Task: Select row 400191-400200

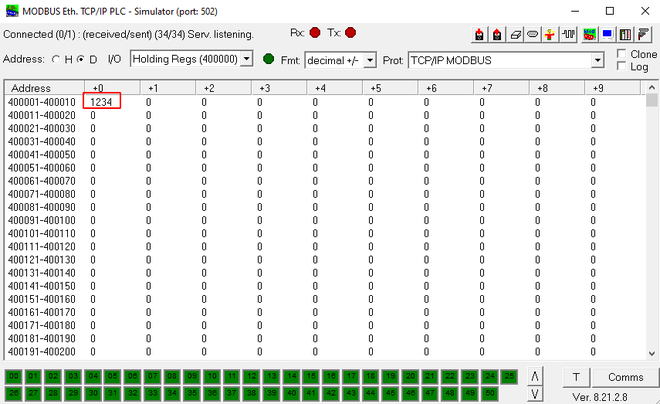Action: click(x=325, y=351)
